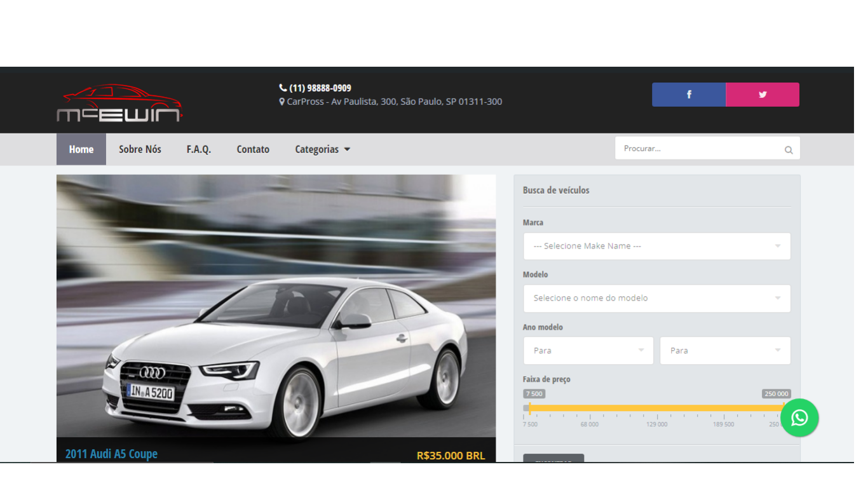Image resolution: width=868 pixels, height=488 pixels.
Task: Click the Audi A5 car slide image
Action: 276,306
